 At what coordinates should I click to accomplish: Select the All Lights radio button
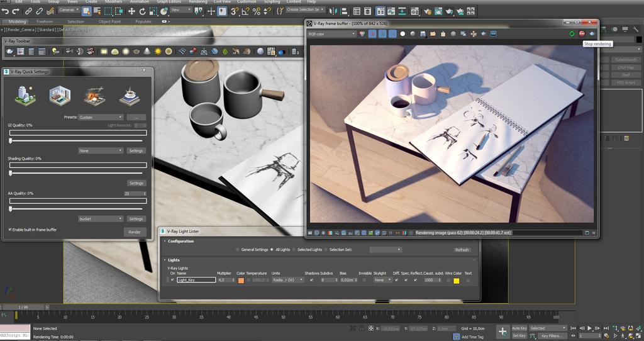click(x=272, y=249)
